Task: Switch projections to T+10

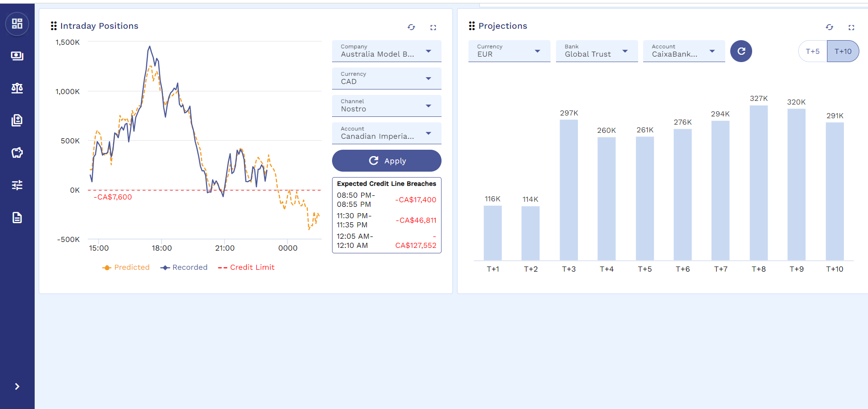Action: tap(843, 51)
